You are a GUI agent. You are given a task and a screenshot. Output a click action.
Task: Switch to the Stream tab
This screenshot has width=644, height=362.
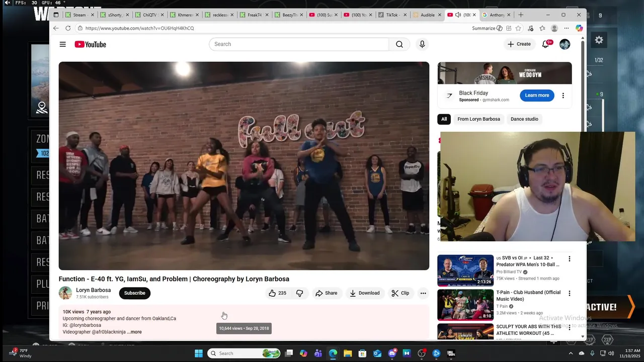[79, 15]
